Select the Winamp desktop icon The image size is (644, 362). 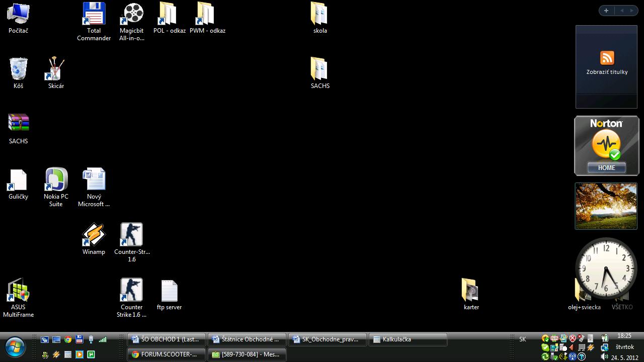(94, 235)
